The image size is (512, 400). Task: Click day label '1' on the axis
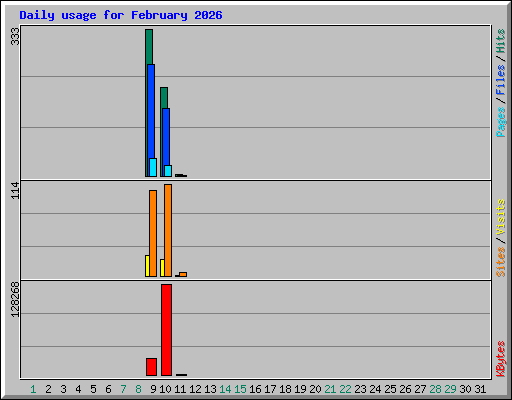pos(33,389)
